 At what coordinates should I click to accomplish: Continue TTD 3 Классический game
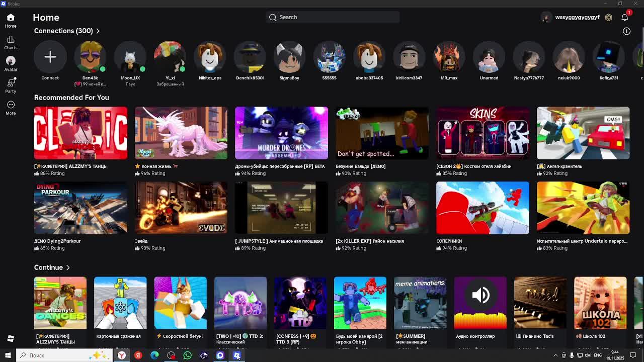pyautogui.click(x=240, y=303)
